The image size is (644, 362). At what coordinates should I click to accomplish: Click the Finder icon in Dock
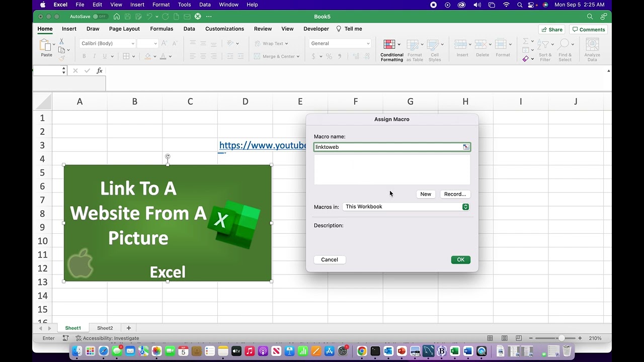pyautogui.click(x=77, y=351)
